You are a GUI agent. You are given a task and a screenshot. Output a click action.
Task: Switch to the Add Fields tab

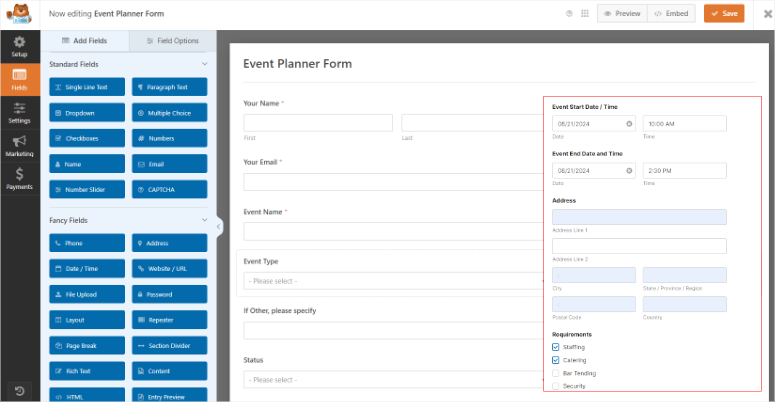point(85,41)
